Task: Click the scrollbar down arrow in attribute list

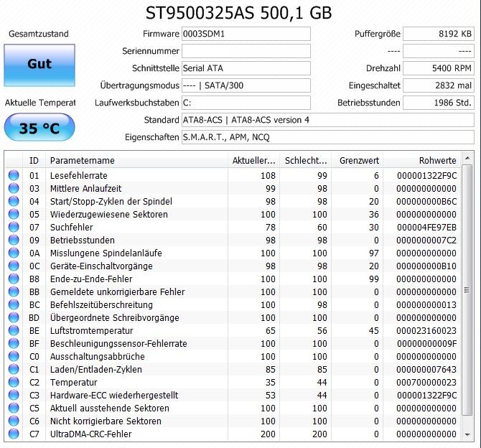Action: point(467,434)
